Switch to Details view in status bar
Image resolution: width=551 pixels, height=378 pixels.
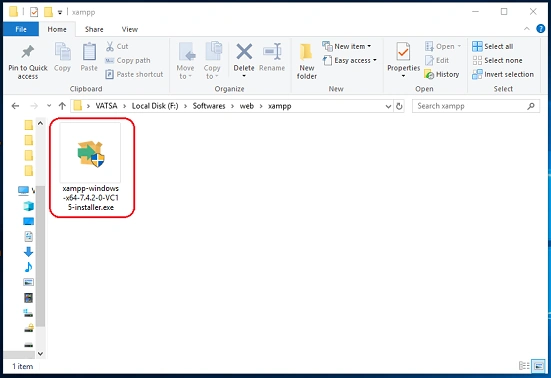point(524,366)
